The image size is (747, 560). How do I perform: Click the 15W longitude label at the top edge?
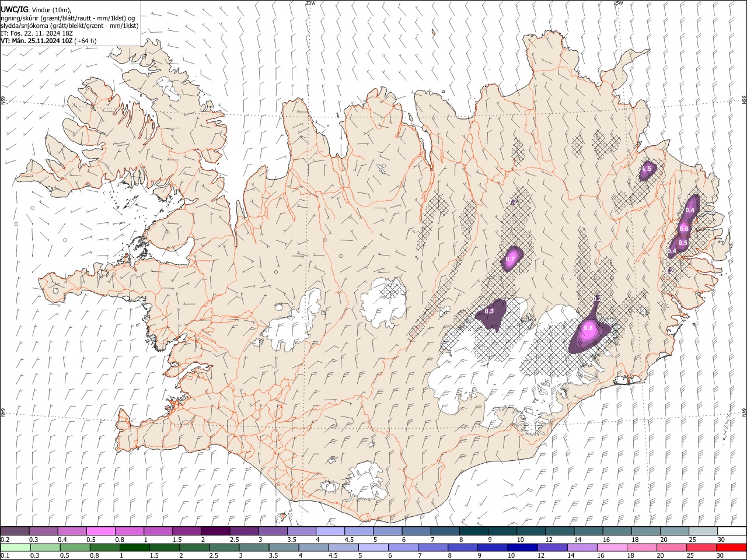tap(617, 3)
